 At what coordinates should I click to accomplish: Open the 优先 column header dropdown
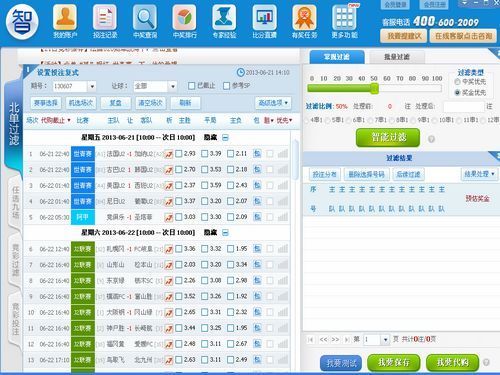coord(290,120)
